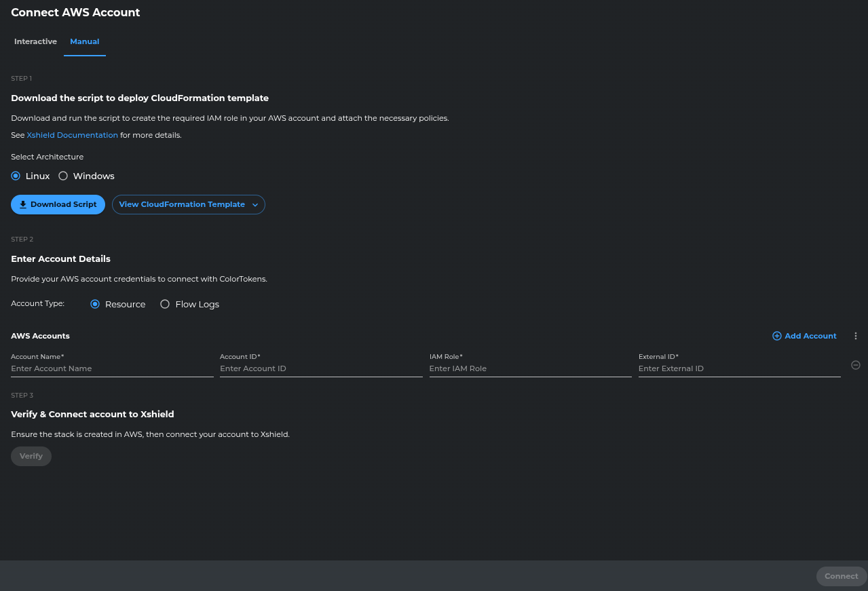The image size is (868, 591).
Task: Click the download icon on Download Script button
Action: point(23,204)
